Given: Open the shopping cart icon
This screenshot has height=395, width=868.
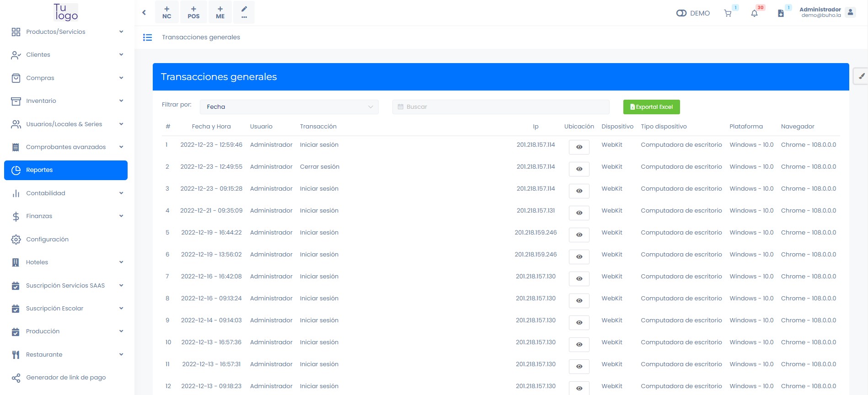Looking at the screenshot, I should (728, 13).
